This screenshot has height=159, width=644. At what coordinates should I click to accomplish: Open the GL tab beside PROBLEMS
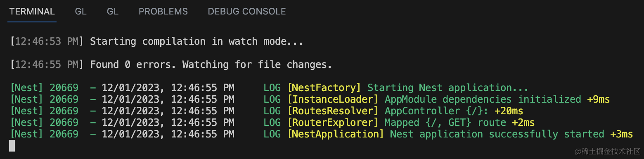(113, 12)
